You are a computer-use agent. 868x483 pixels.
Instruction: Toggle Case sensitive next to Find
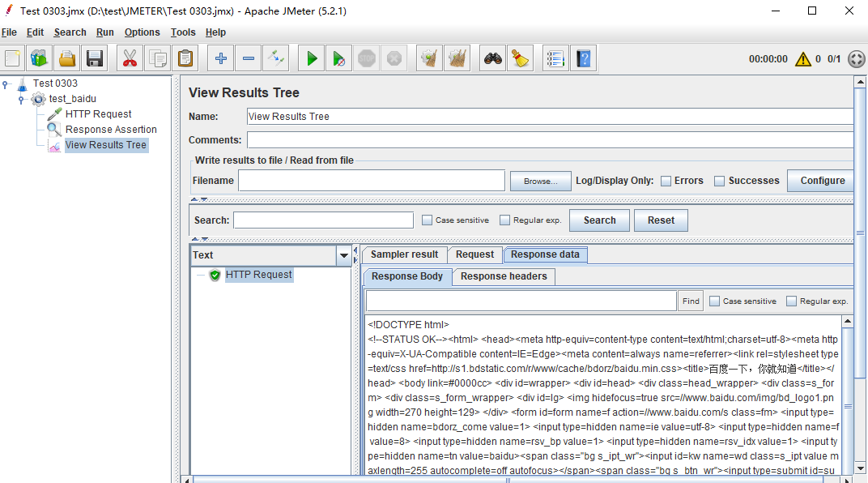pos(715,301)
